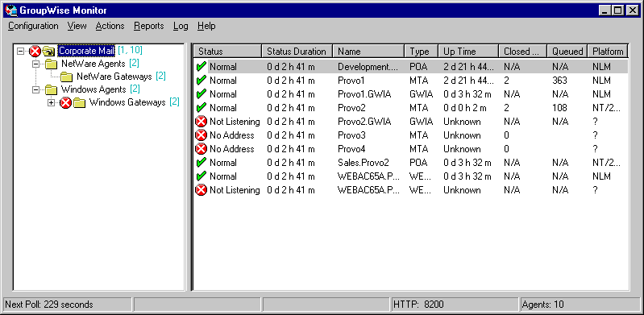Sort by the Status Duration column header
Image resolution: width=644 pixels, height=315 pixels.
(297, 52)
